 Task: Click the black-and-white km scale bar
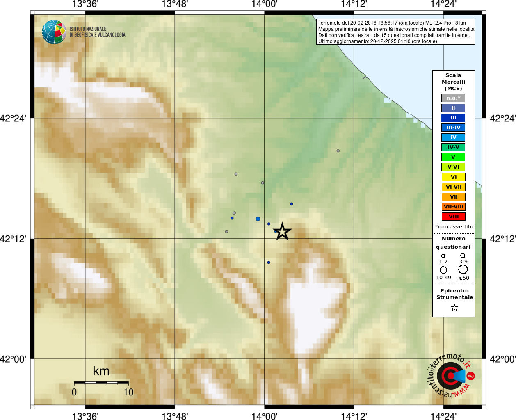pyautogui.click(x=101, y=383)
